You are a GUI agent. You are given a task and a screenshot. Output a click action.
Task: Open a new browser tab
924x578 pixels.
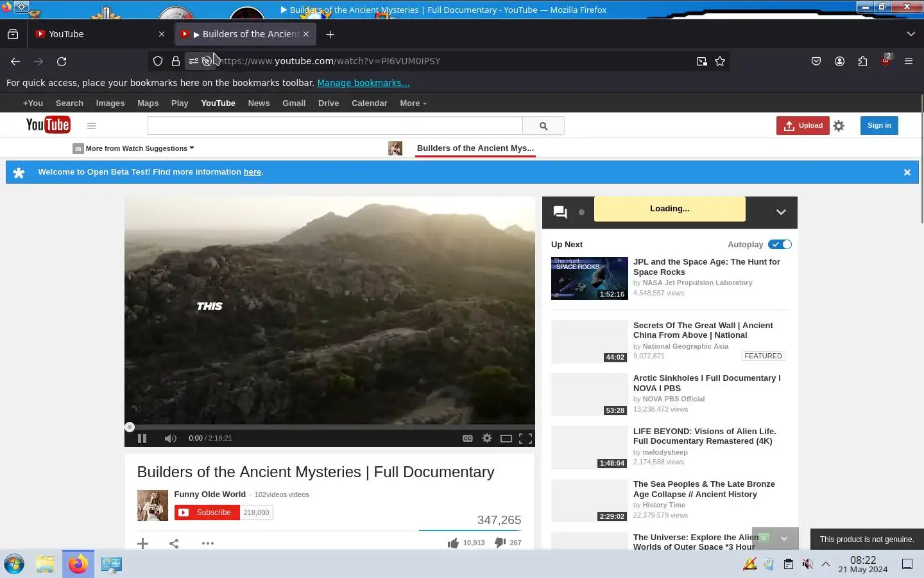pos(330,34)
